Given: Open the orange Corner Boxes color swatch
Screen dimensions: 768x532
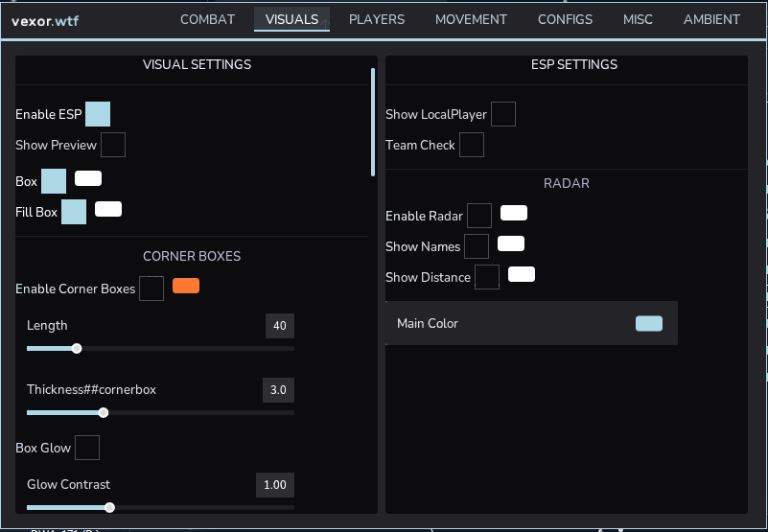Looking at the screenshot, I should pos(186,286).
